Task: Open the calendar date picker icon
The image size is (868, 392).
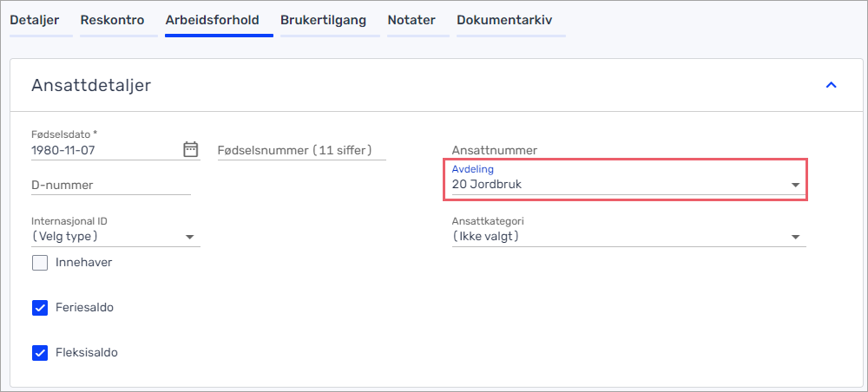Action: 191,149
